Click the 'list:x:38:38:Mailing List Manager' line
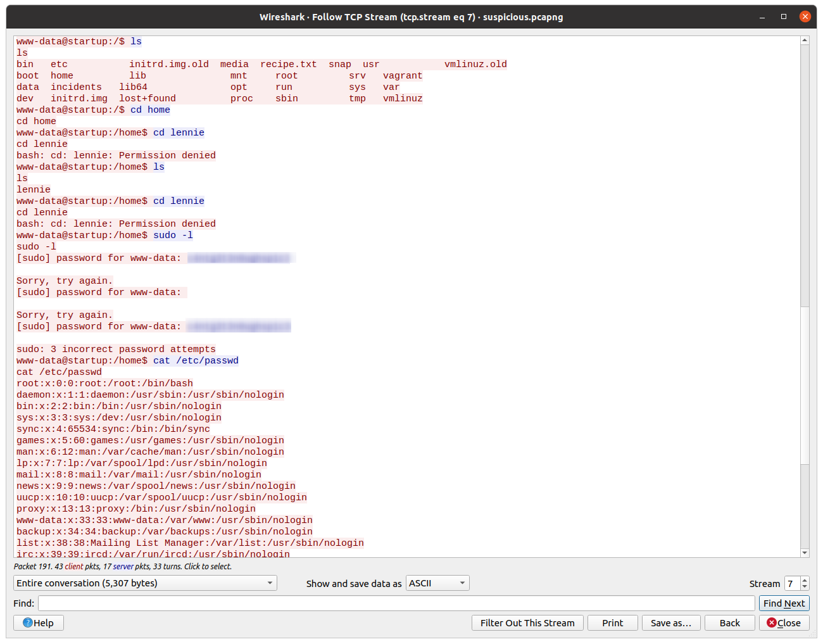The height and width of the screenshot is (644, 823). coord(190,543)
